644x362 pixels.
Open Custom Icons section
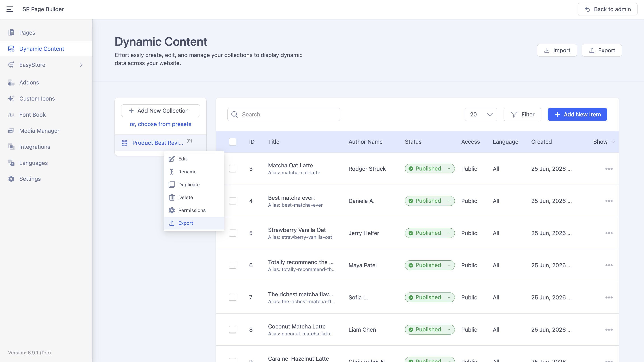(46, 98)
